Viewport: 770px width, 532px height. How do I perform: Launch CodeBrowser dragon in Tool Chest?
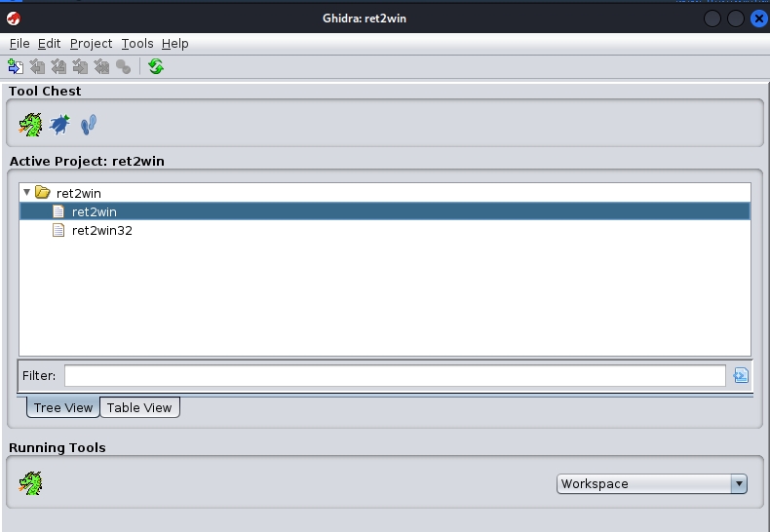[x=31, y=125]
